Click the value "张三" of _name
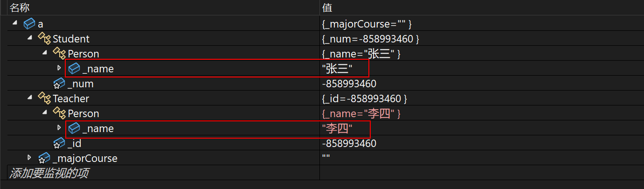Image resolution: width=644 pixels, height=189 pixels. point(337,69)
